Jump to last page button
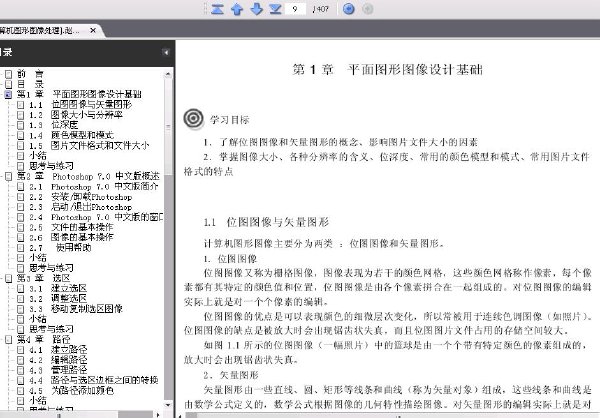Screen dimensions: 600x418 coord(276,8)
